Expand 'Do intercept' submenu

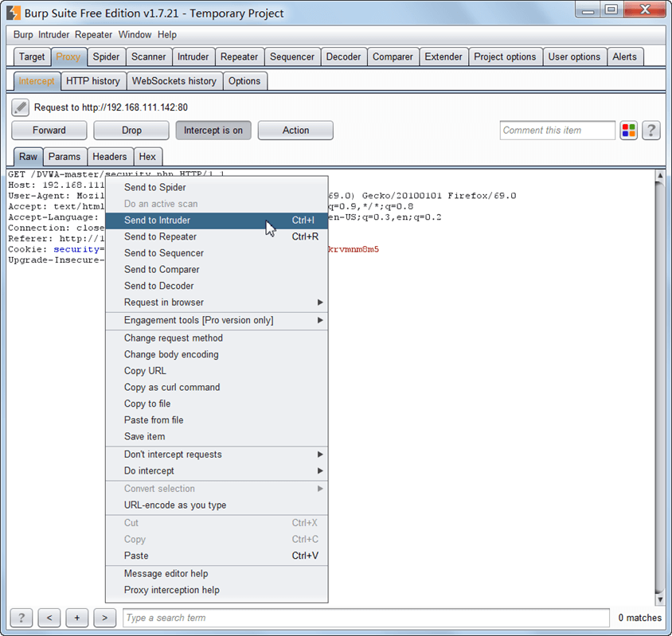click(x=217, y=470)
